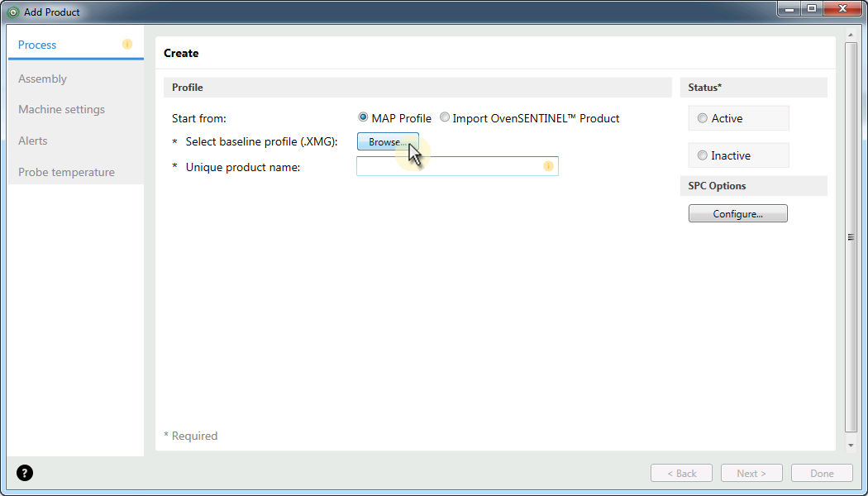Image resolution: width=868 pixels, height=496 pixels.
Task: Click info icon in product name field
Action: 548,166
